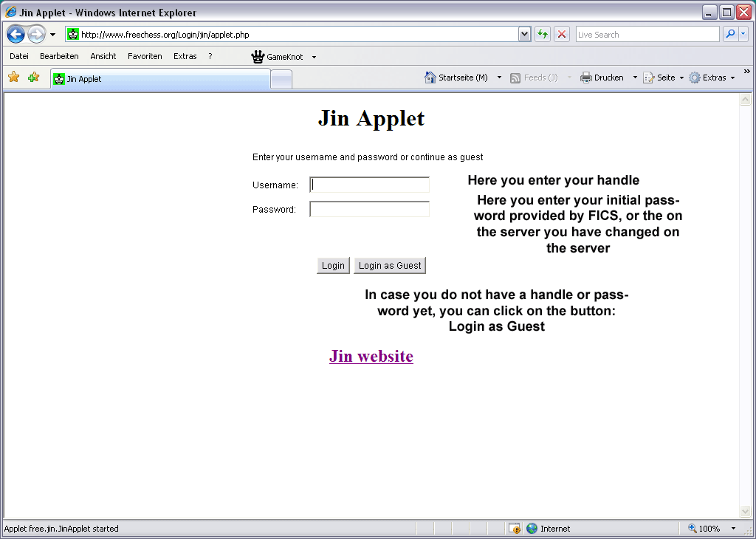Open the Favorites Center star icon
Viewport: 756px width, 539px height.
(14, 77)
